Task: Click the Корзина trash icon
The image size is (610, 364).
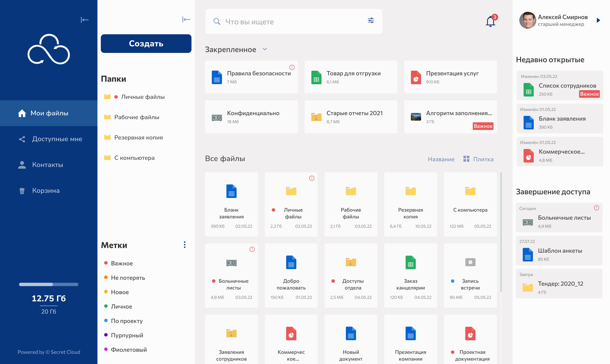Action: coord(22,191)
